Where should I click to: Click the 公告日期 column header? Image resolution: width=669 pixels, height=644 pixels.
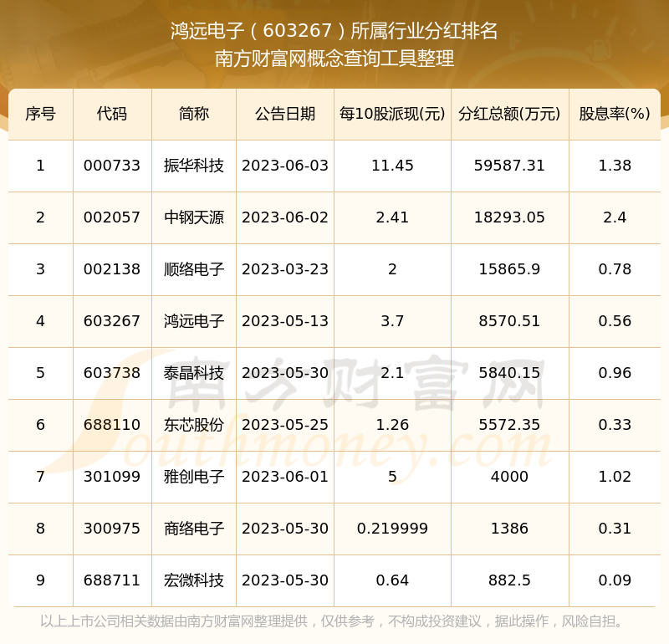click(x=285, y=114)
